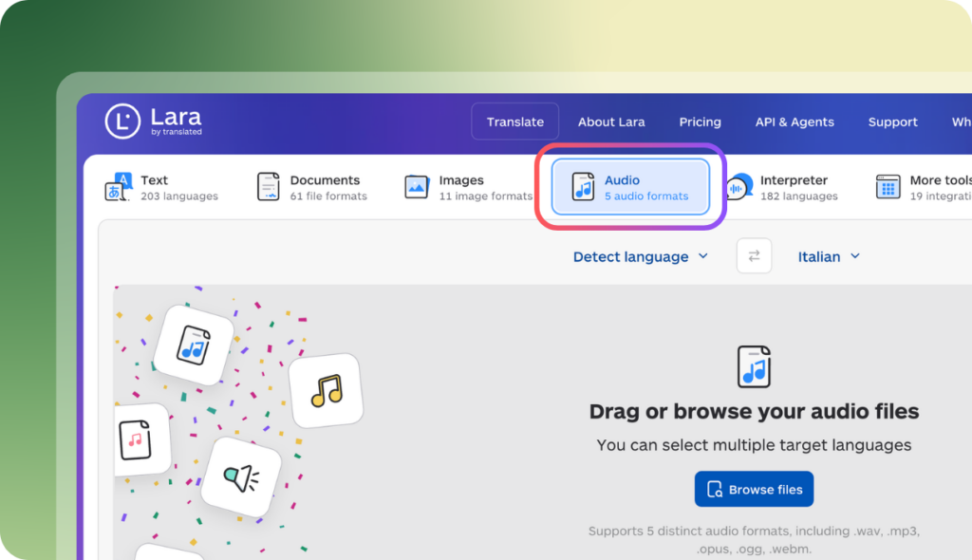The height and width of the screenshot is (560, 972).
Task: Click the '182 languages' text
Action: (799, 196)
